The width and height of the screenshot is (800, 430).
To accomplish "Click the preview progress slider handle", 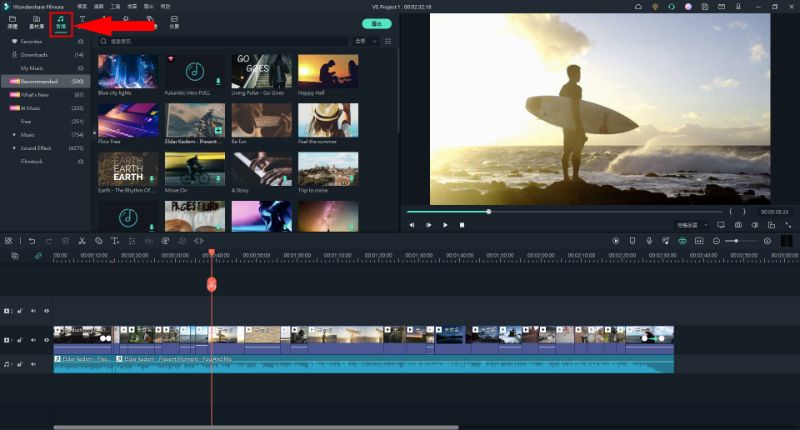I will tap(489, 211).
